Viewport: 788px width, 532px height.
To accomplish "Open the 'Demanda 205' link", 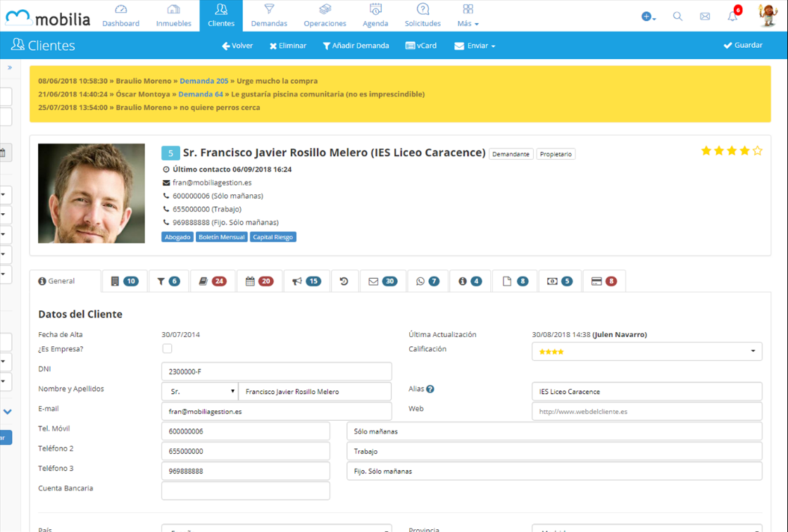I will [x=204, y=81].
